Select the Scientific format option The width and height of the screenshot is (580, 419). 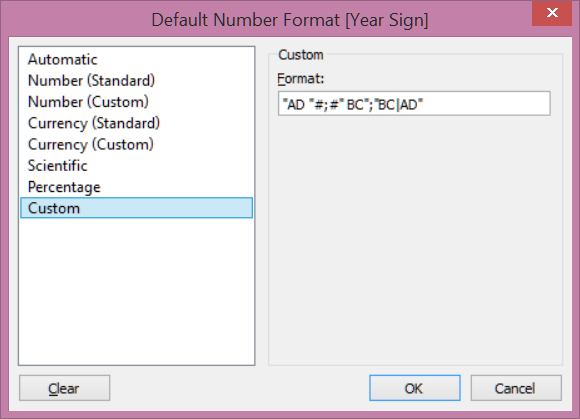136,166
